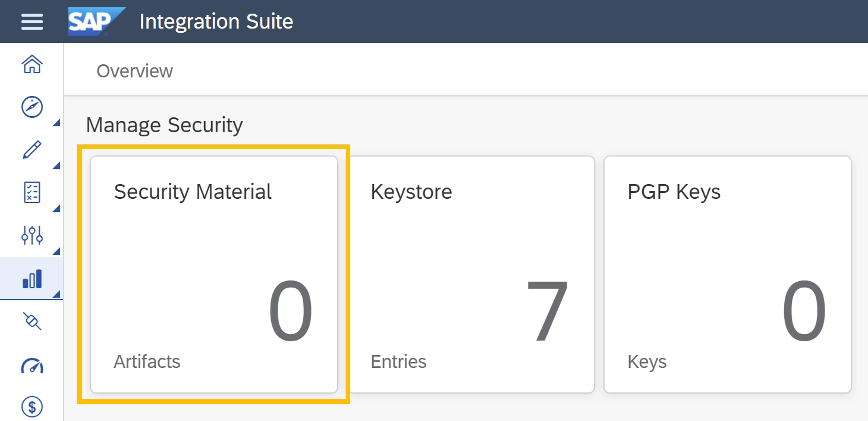Expand submenu arrow beside compass icon
The image size is (868, 421).
click(x=57, y=123)
